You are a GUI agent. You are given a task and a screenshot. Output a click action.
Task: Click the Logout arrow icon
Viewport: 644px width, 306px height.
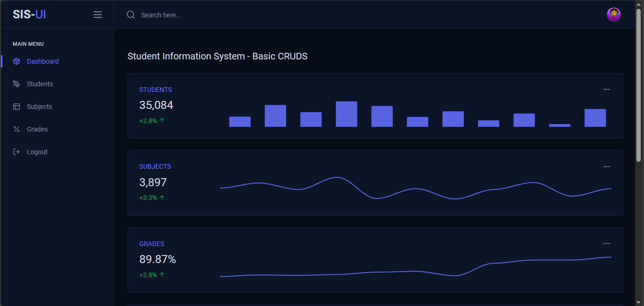point(17,152)
